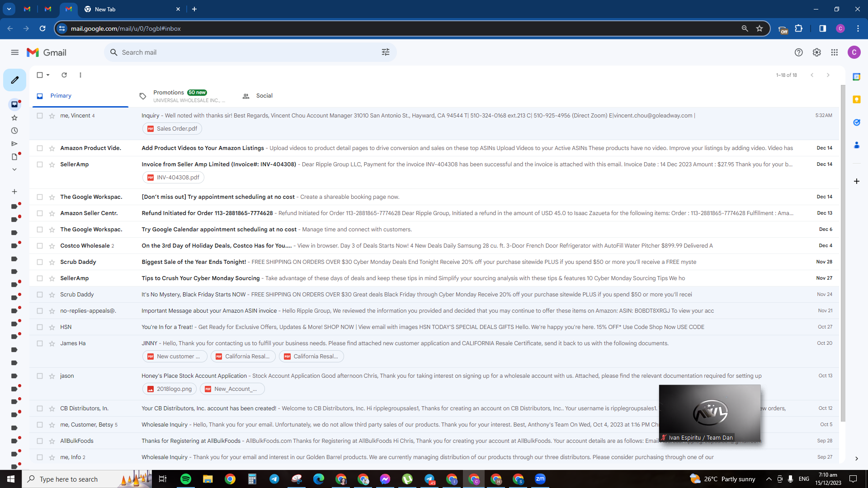Open the Sent mail sidebar icon
Screen dimensions: 868x488
14,144
